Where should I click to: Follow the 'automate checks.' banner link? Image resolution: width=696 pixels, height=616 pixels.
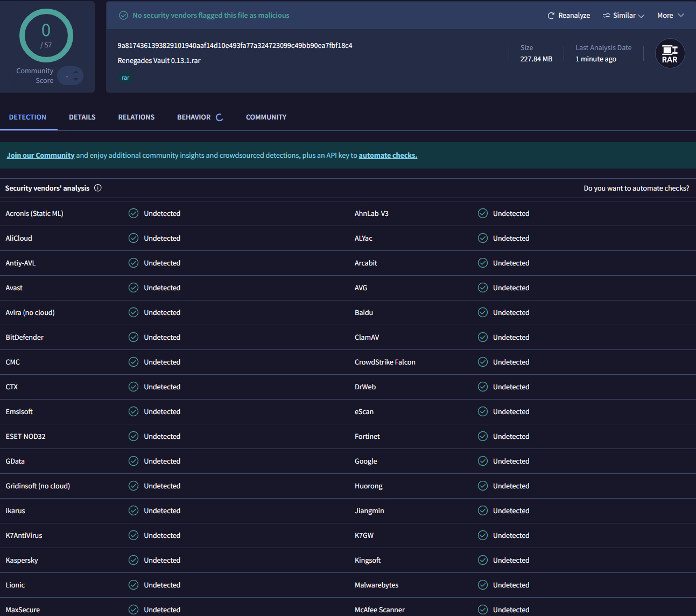pos(388,155)
